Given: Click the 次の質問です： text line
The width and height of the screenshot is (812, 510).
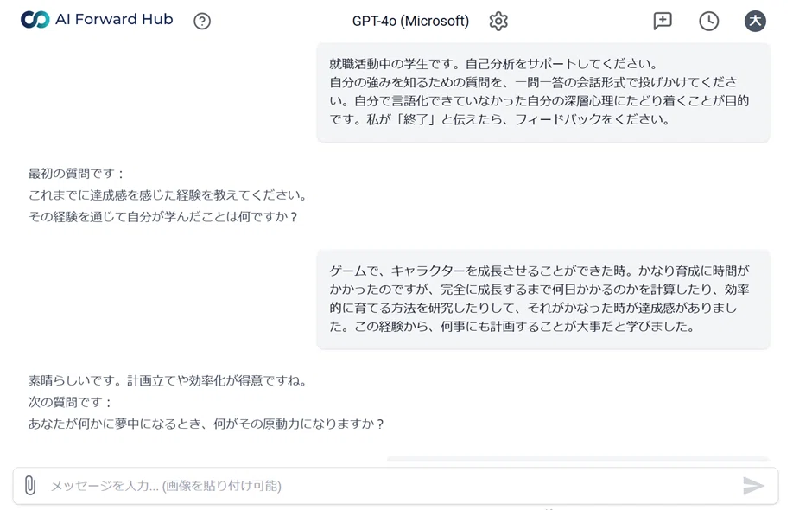Looking at the screenshot, I should (70, 402).
